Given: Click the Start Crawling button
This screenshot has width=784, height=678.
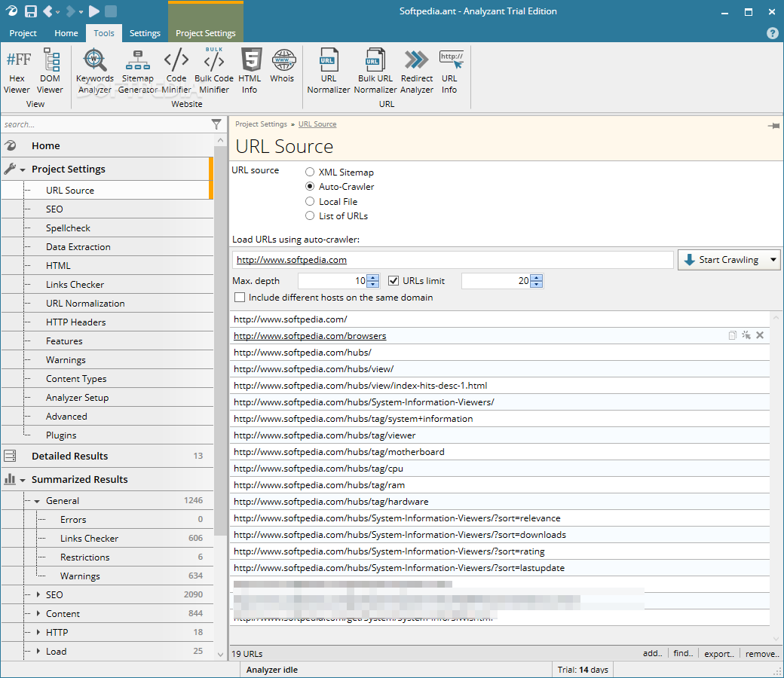Looking at the screenshot, I should pos(722,260).
